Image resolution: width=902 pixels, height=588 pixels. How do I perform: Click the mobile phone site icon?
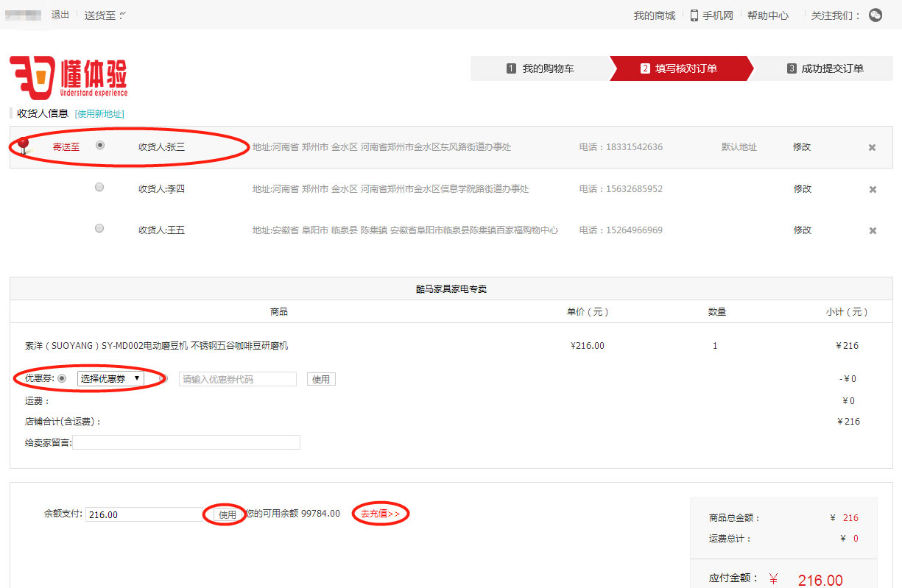coord(694,15)
